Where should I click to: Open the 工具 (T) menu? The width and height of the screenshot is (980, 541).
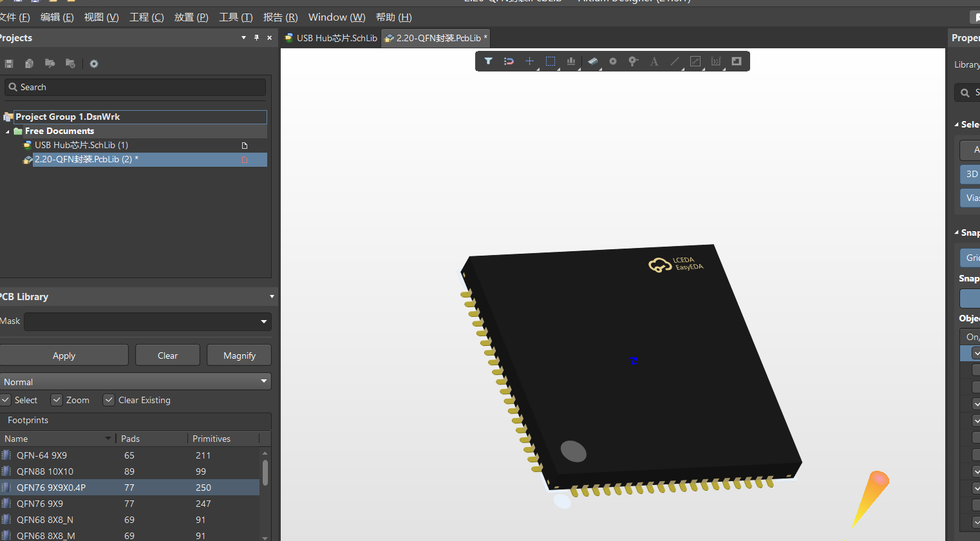click(236, 17)
